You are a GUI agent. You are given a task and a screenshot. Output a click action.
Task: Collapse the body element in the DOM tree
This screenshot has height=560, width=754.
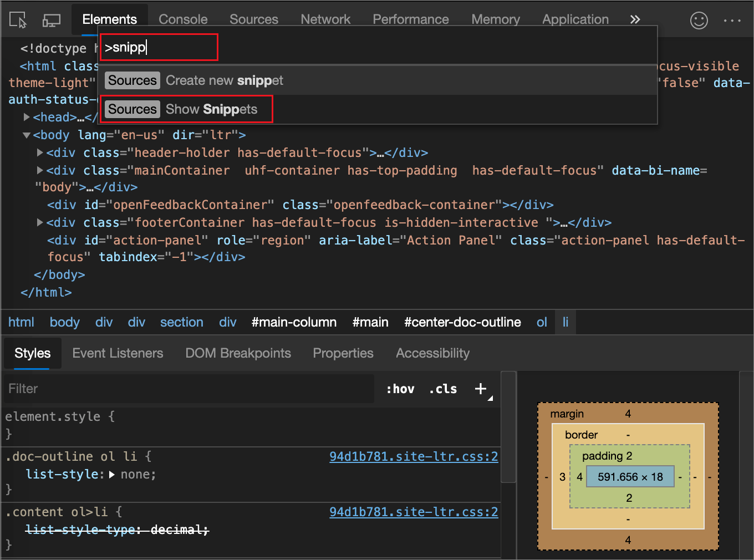(26, 135)
